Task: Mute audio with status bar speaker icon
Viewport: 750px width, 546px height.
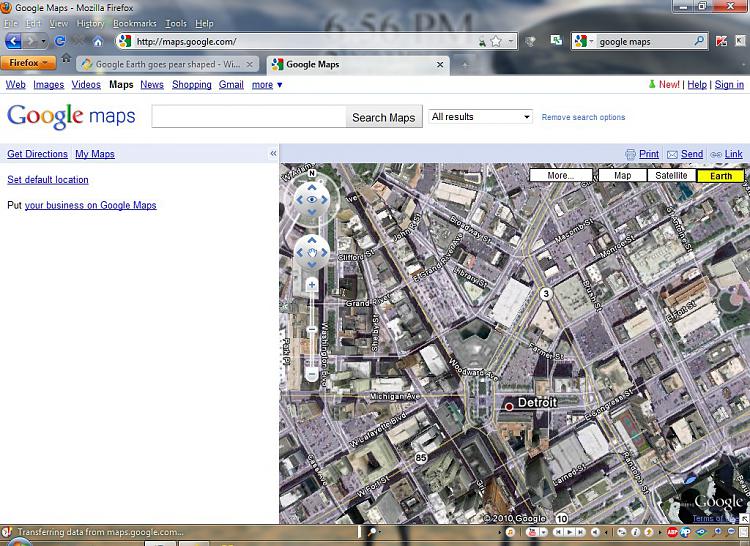Action: click(596, 532)
